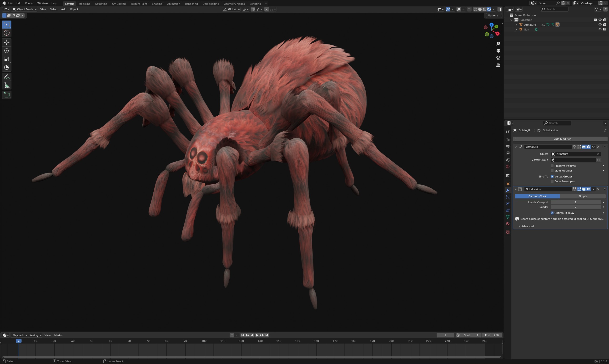The width and height of the screenshot is (609, 364).
Task: Select the Move tool in the toolbar
Action: point(6,42)
